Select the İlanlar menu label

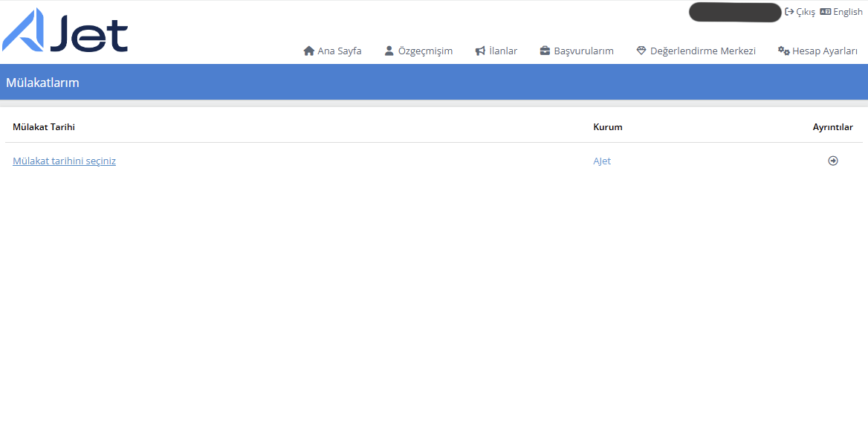pyautogui.click(x=503, y=51)
